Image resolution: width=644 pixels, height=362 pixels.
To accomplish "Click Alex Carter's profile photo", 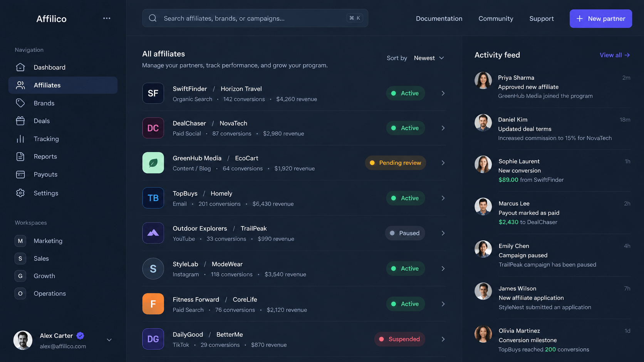I will pyautogui.click(x=23, y=340).
